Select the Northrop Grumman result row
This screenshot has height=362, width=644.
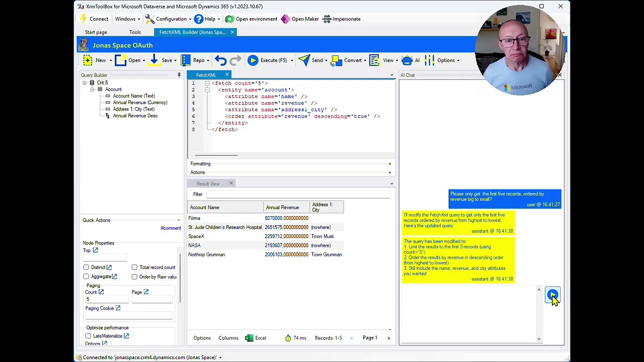point(266,254)
